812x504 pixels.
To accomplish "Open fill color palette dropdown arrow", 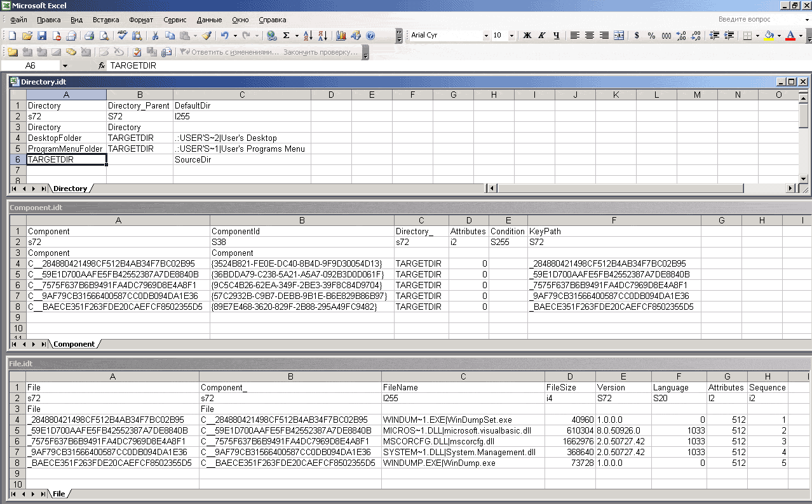I will click(779, 36).
